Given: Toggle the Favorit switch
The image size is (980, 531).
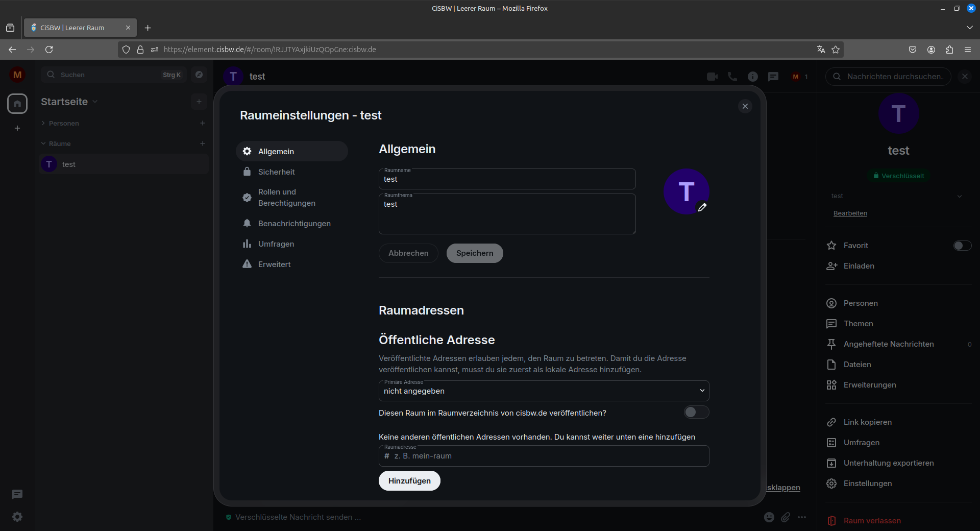Looking at the screenshot, I should pos(962,246).
